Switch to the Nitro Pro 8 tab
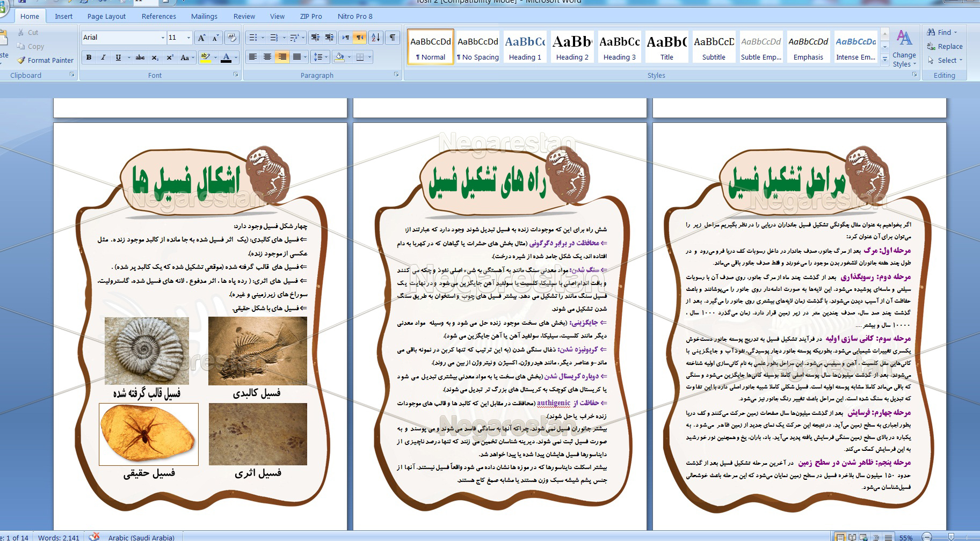Image resolution: width=980 pixels, height=541 pixels. click(355, 16)
